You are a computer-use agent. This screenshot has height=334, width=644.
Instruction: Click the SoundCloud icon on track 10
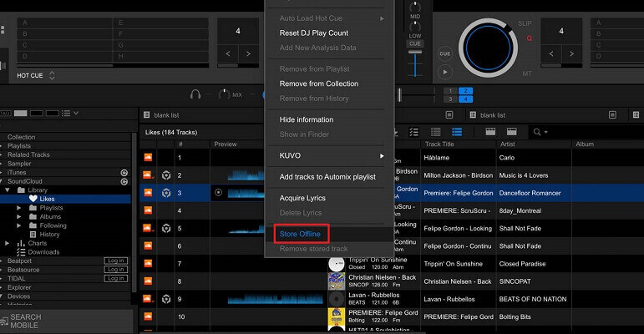click(148, 316)
